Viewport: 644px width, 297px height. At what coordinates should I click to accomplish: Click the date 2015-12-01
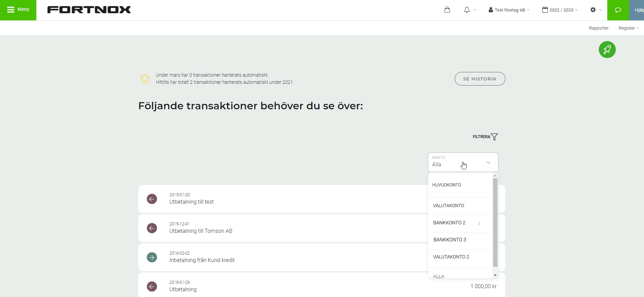click(179, 224)
